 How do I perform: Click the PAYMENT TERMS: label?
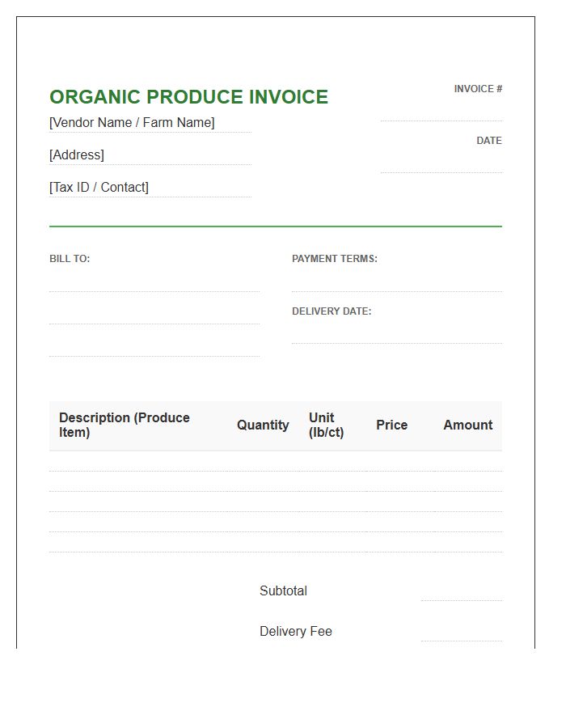click(x=335, y=259)
